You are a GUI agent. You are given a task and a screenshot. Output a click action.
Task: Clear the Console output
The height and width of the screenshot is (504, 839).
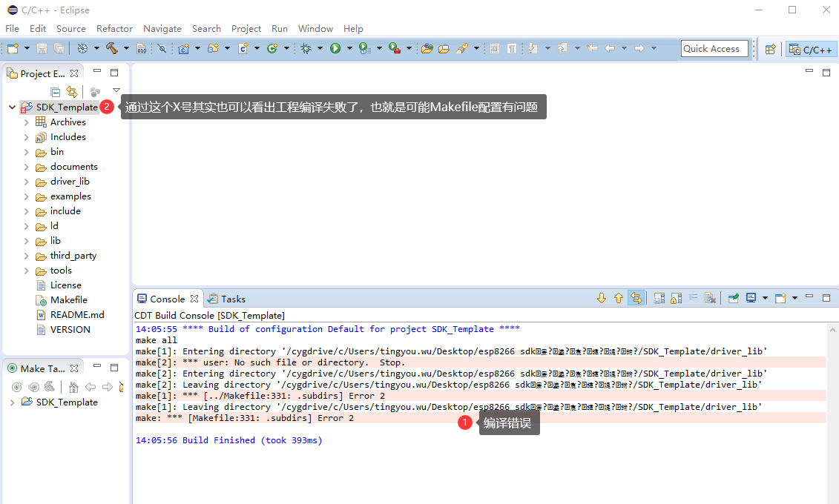709,298
